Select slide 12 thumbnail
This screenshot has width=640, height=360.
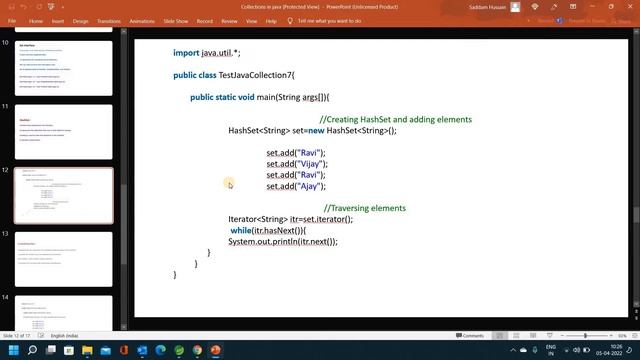pos(64,196)
